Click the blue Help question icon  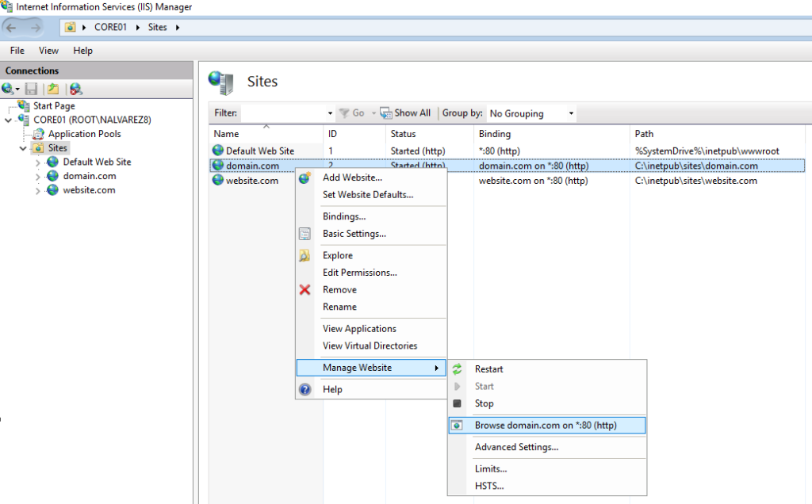305,389
